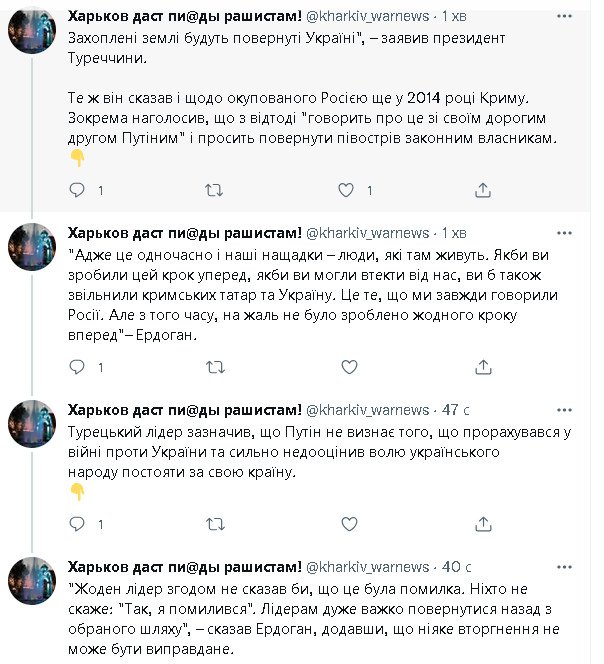
Task: Share the tweet beginning "Адже це одночасно"
Action: click(482, 368)
